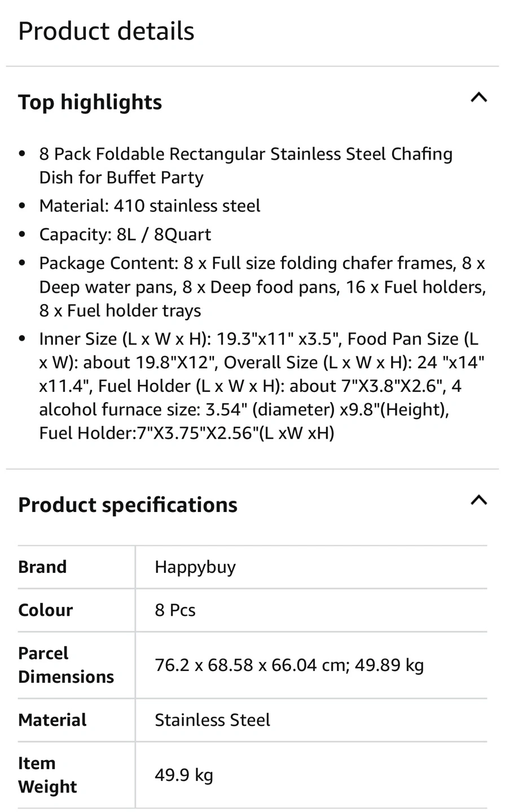Collapse the Product specifications section chevron
Image resolution: width=505 pixels, height=812 pixels.
(478, 500)
